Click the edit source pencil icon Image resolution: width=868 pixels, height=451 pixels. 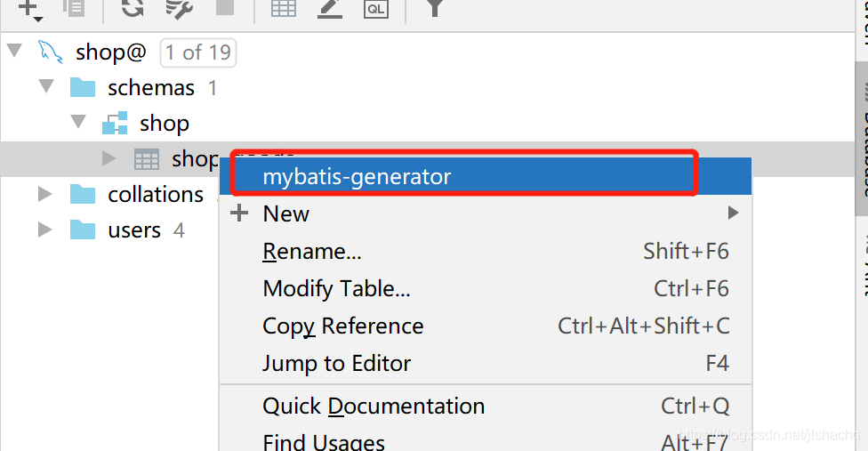pyautogui.click(x=330, y=9)
